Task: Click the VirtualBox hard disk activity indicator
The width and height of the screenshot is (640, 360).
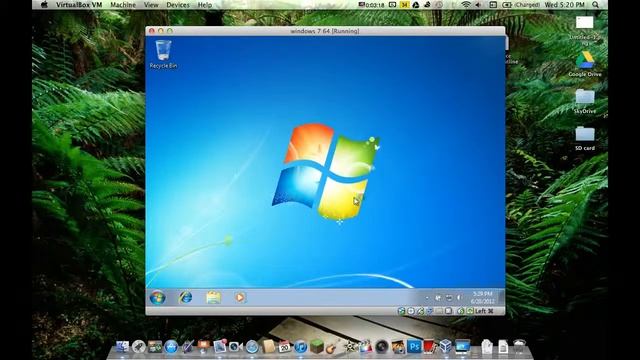Action: [x=401, y=311]
